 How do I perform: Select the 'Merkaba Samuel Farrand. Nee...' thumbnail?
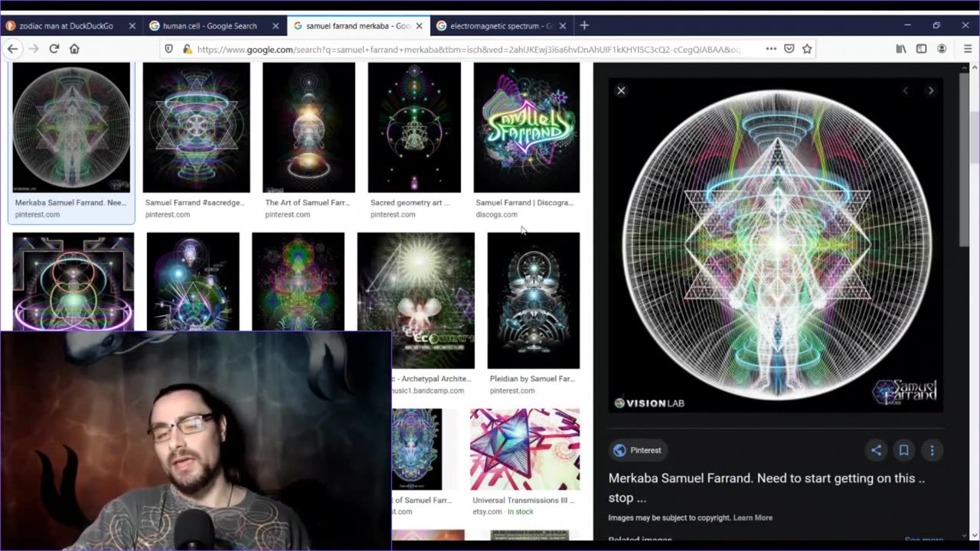pyautogui.click(x=71, y=127)
